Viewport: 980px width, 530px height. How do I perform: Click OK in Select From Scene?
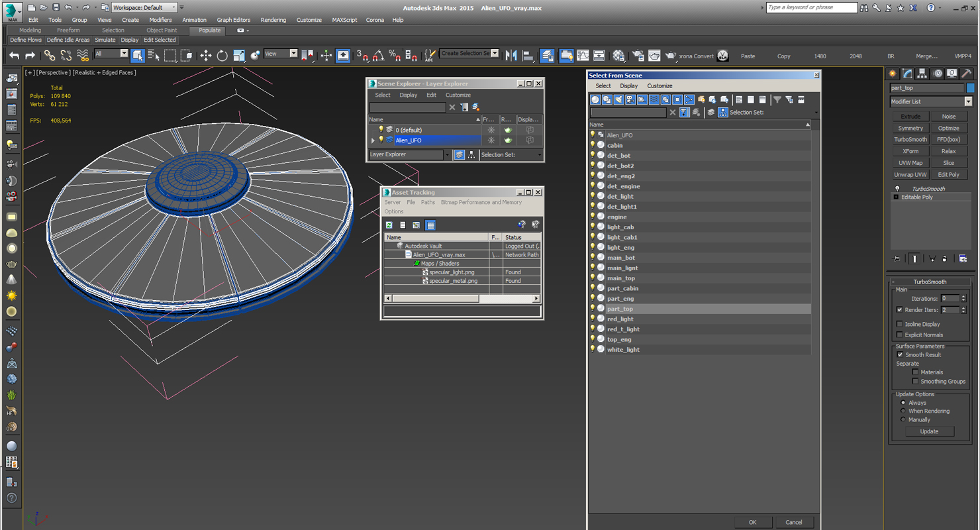click(x=752, y=522)
